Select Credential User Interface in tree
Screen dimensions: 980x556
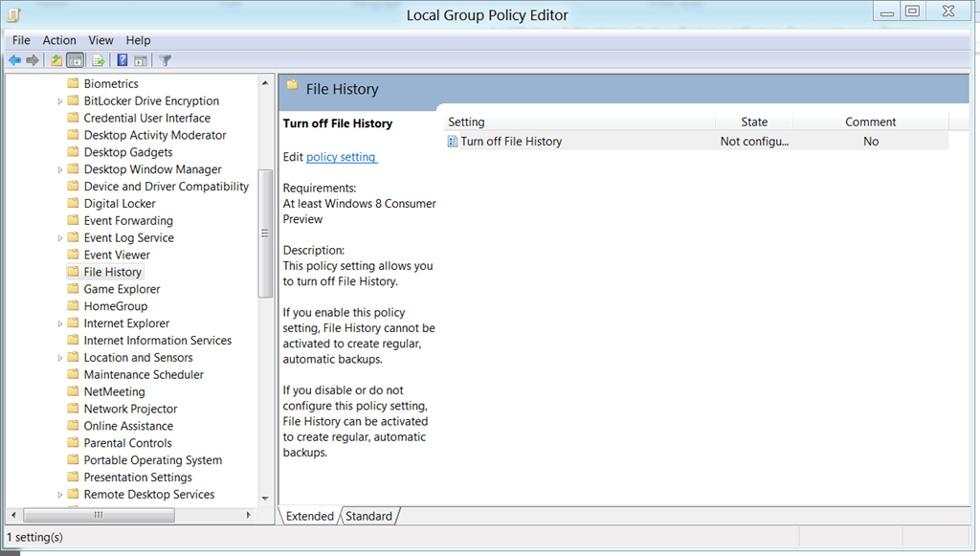[146, 118]
